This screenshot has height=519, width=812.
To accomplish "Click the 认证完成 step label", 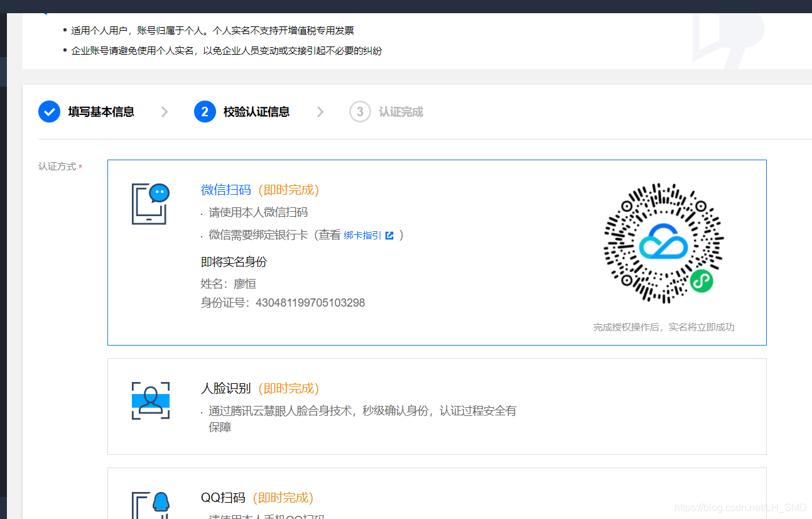I will [400, 111].
